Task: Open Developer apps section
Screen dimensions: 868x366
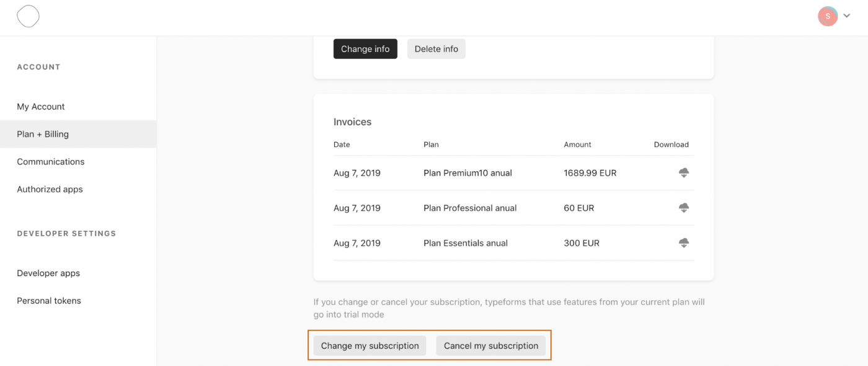Action: pyautogui.click(x=48, y=274)
